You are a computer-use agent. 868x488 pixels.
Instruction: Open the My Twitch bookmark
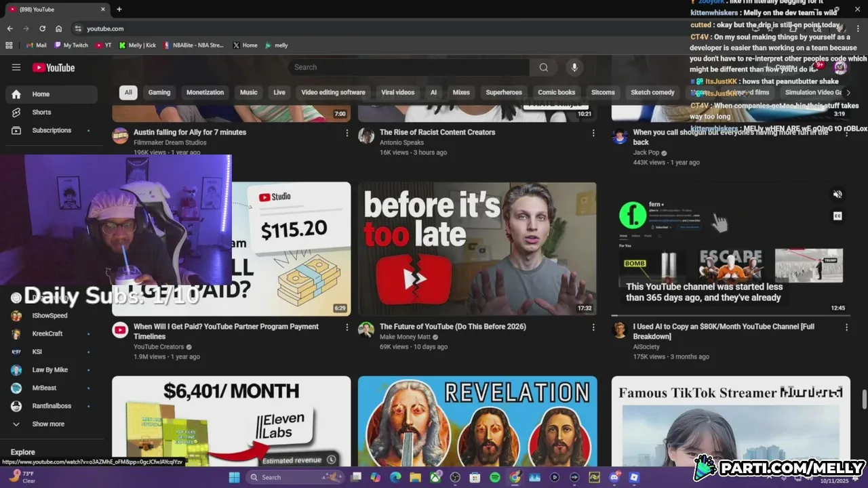(x=72, y=45)
